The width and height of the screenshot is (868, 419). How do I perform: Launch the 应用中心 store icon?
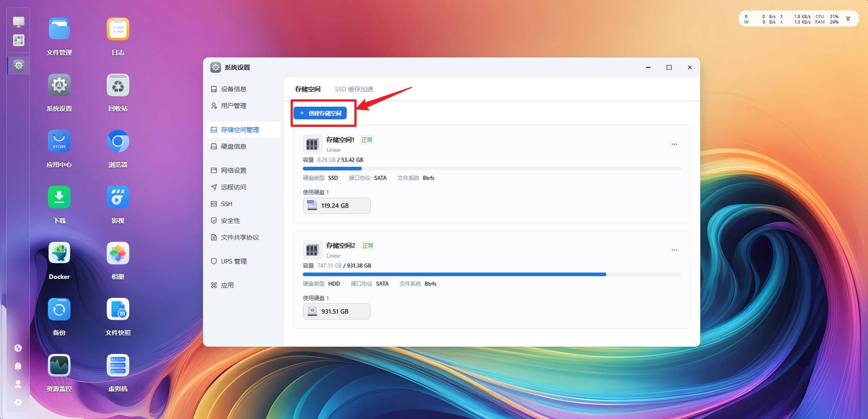click(59, 141)
